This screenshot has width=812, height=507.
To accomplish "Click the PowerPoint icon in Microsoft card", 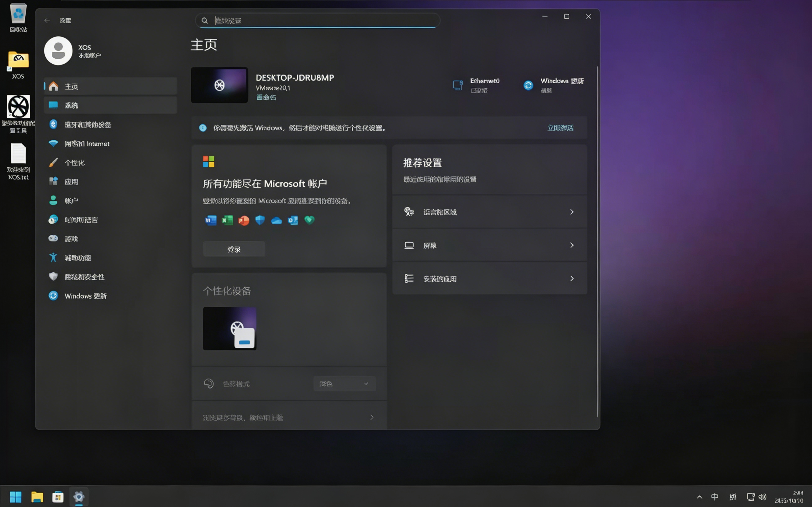I will [x=244, y=220].
